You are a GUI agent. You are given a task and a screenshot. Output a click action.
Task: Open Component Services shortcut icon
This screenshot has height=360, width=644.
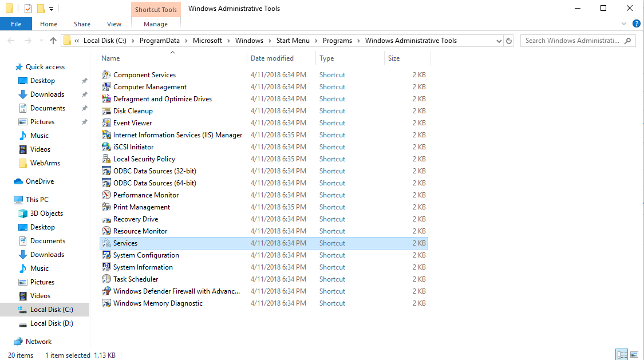106,75
